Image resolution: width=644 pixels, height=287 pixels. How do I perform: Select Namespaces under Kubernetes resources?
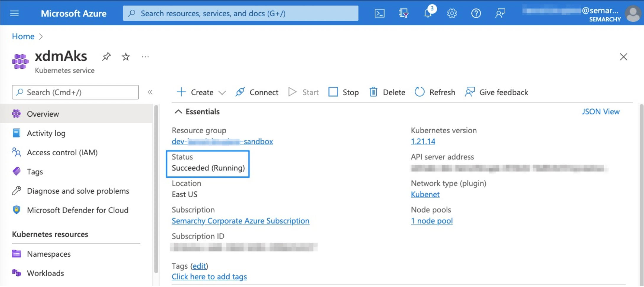(48, 254)
